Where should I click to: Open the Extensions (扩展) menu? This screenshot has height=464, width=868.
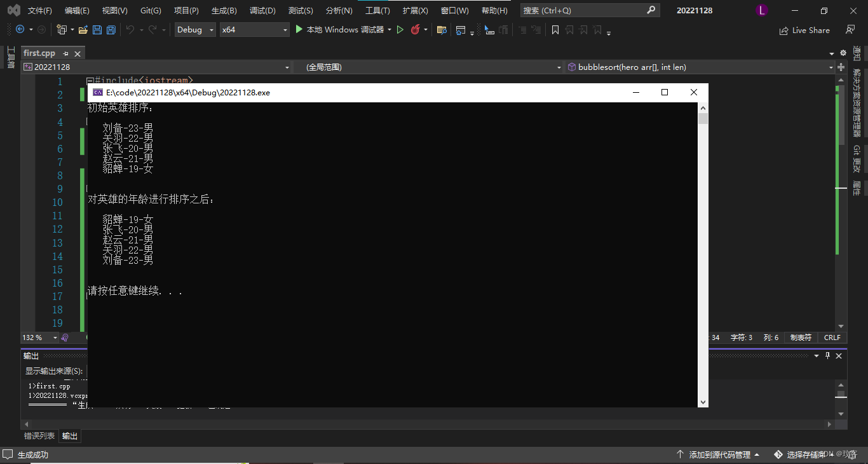(415, 10)
